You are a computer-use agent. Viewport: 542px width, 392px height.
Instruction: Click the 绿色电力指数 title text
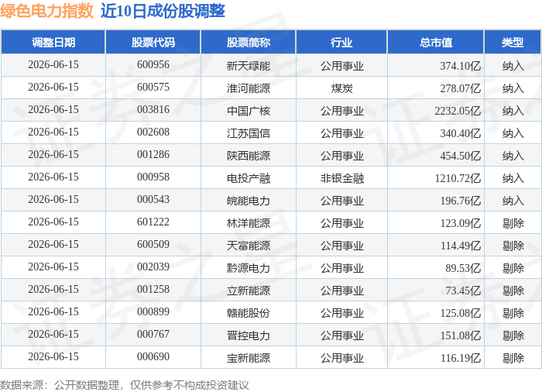[46, 11]
